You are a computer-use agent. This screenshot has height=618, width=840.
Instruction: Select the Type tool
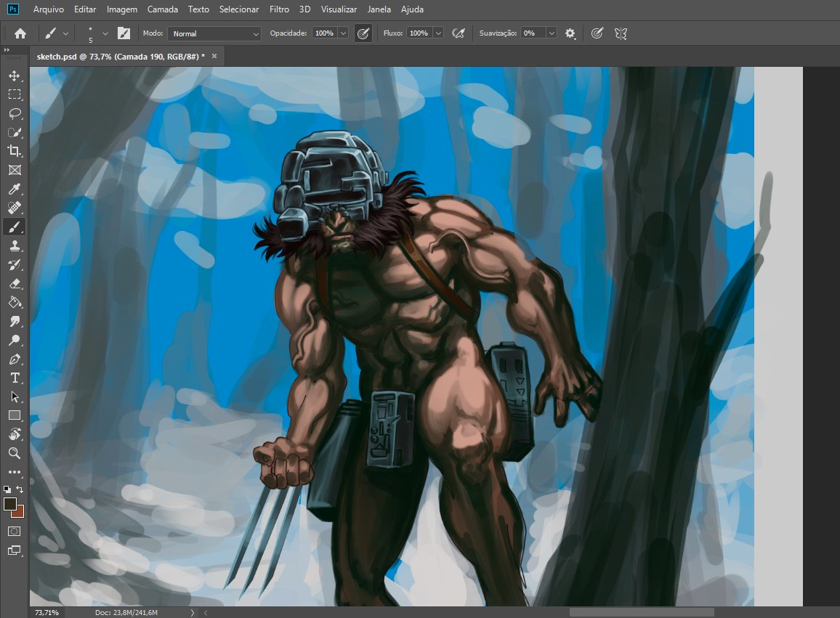click(x=15, y=378)
